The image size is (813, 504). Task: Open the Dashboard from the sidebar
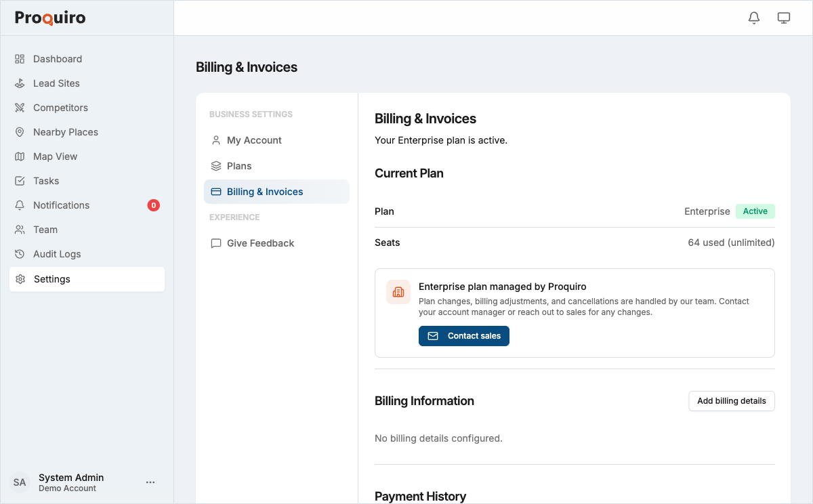click(58, 59)
